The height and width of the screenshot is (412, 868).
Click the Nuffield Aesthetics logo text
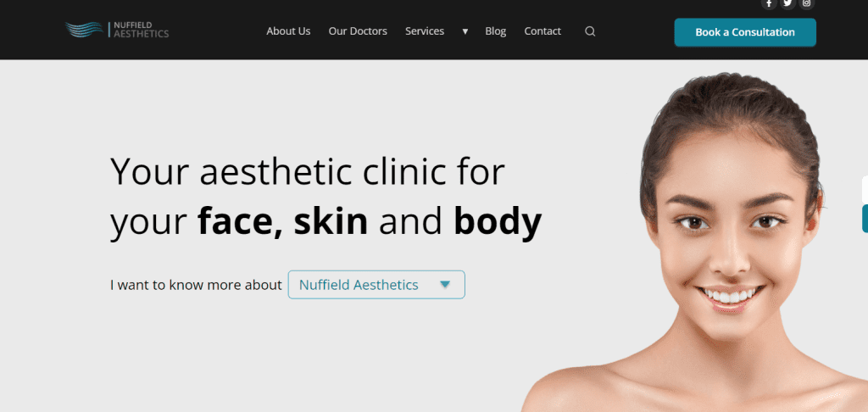(x=142, y=30)
